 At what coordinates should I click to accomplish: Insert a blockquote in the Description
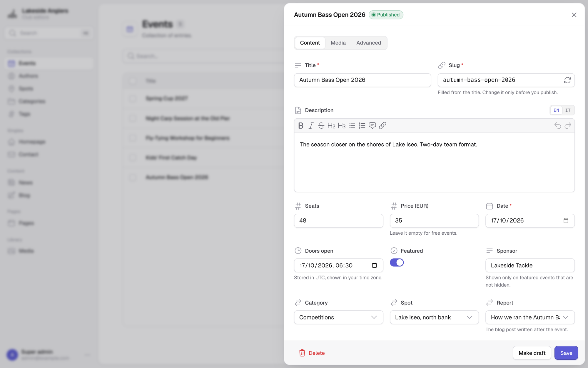coord(372,126)
